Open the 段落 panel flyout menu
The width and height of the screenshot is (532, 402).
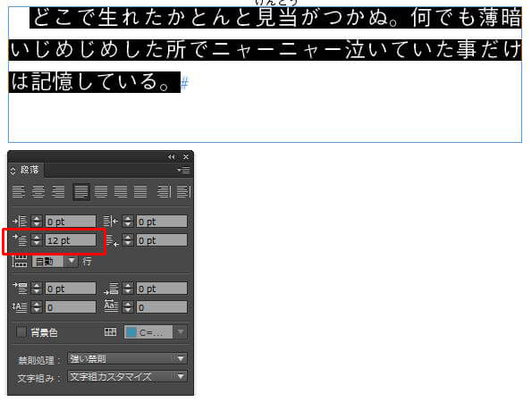(183, 170)
